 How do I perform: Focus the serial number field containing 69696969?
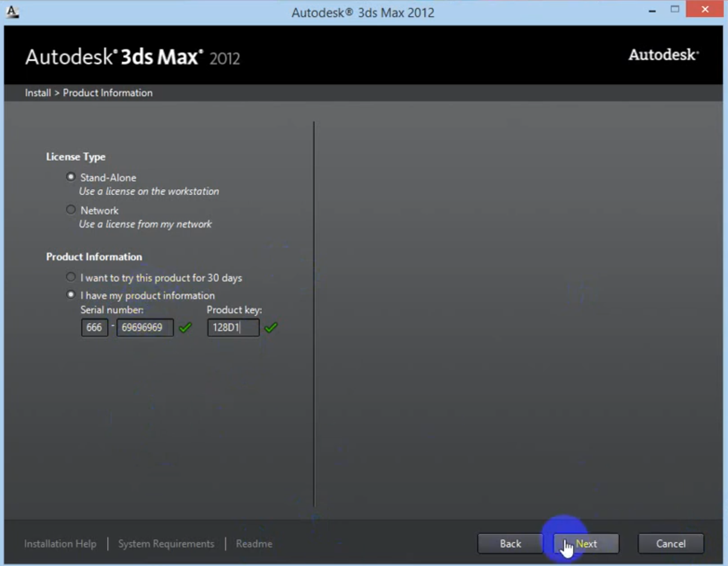point(145,328)
